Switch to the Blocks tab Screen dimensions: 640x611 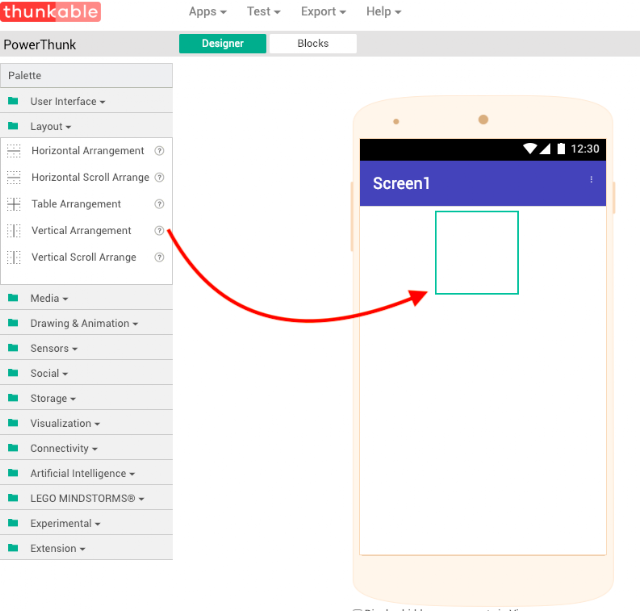tap(313, 43)
